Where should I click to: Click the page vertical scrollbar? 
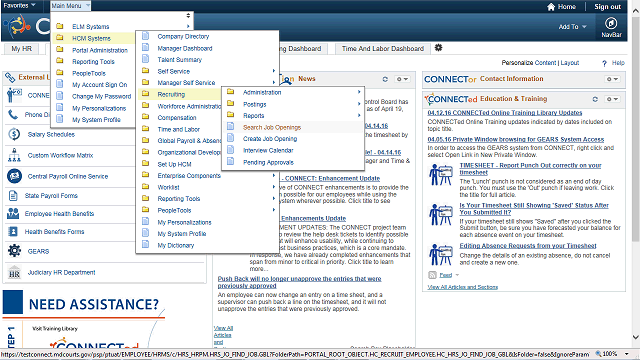[636, 129]
